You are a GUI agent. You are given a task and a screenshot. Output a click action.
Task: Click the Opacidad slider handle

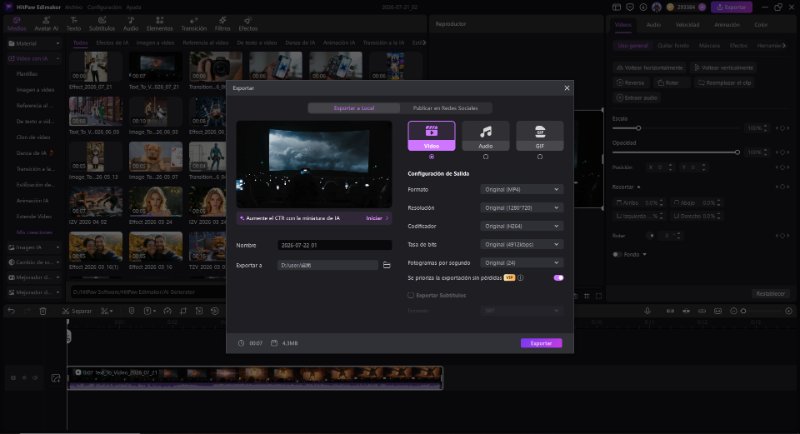[737, 152]
